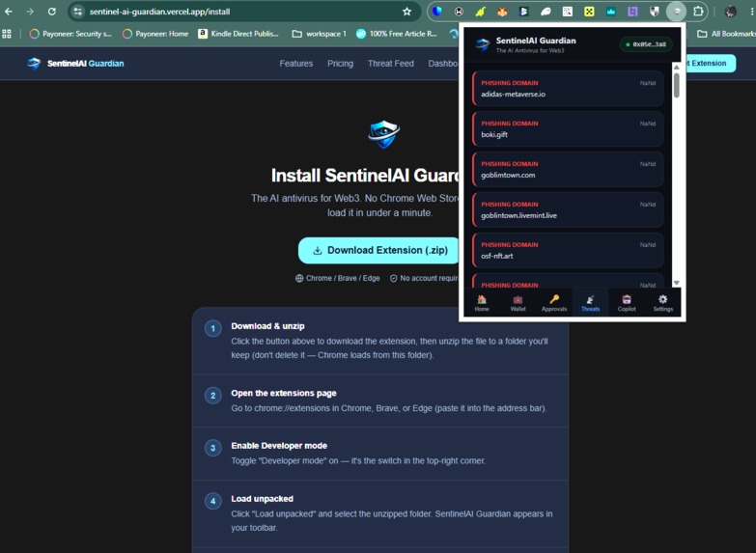Open the MetaMask fox extension

502,11
